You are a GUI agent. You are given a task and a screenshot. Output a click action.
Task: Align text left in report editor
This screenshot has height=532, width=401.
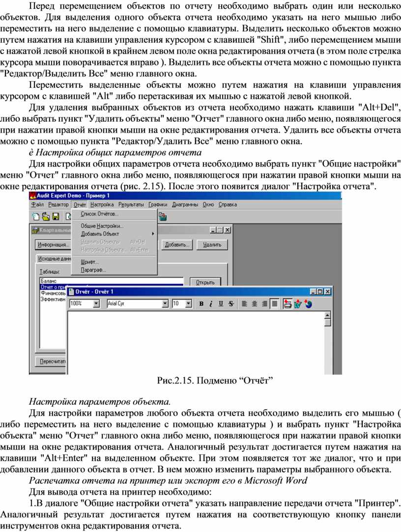244,304
